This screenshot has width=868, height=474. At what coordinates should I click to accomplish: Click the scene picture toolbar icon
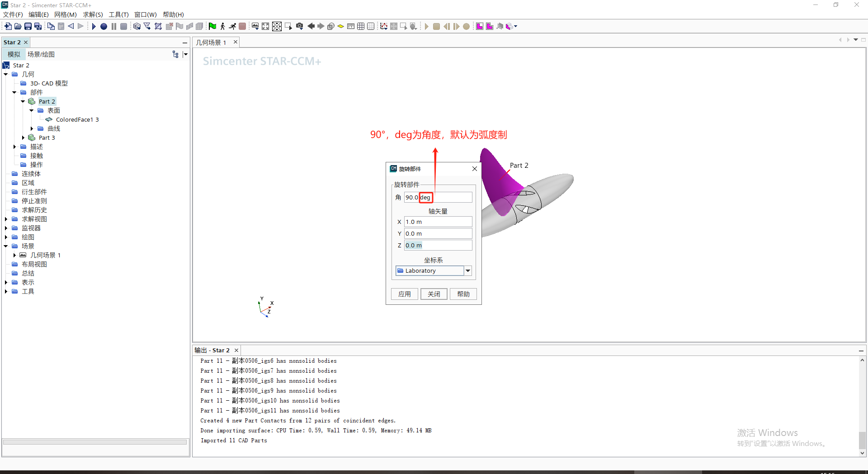click(x=255, y=26)
